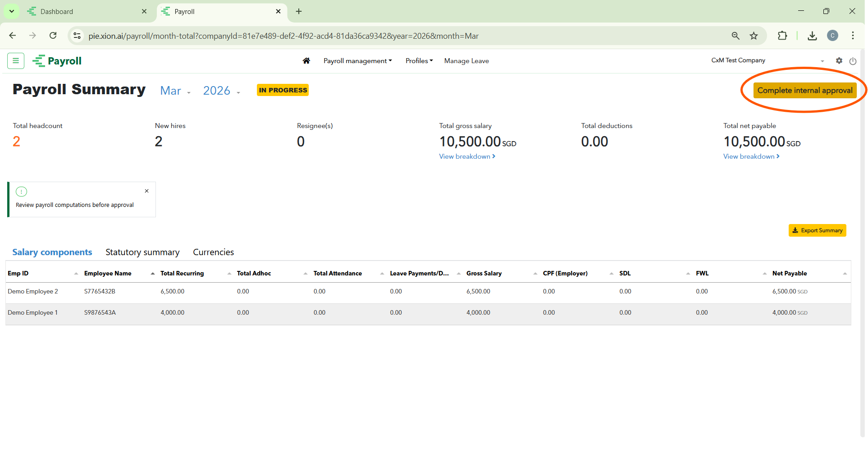Switch to Statutory summary tab
Image resolution: width=868 pixels, height=458 pixels.
(x=142, y=252)
